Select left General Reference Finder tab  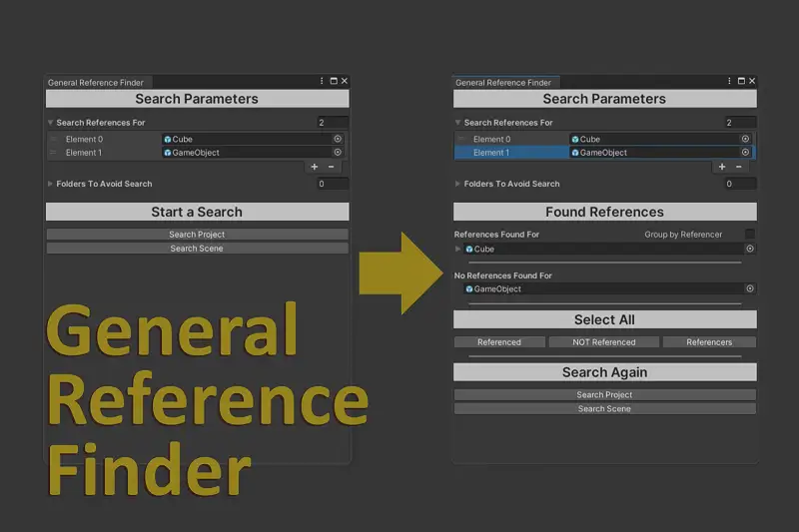click(x=96, y=83)
